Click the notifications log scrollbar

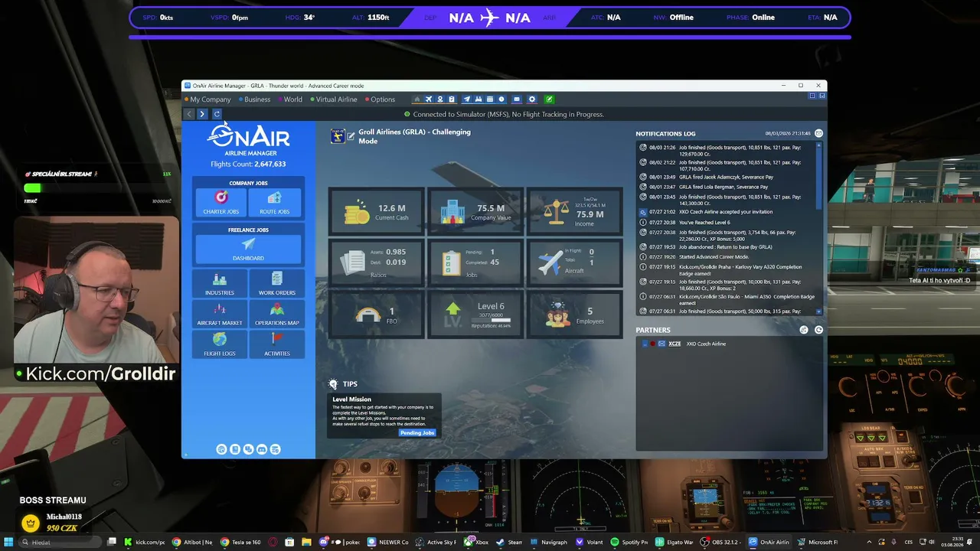point(819,227)
